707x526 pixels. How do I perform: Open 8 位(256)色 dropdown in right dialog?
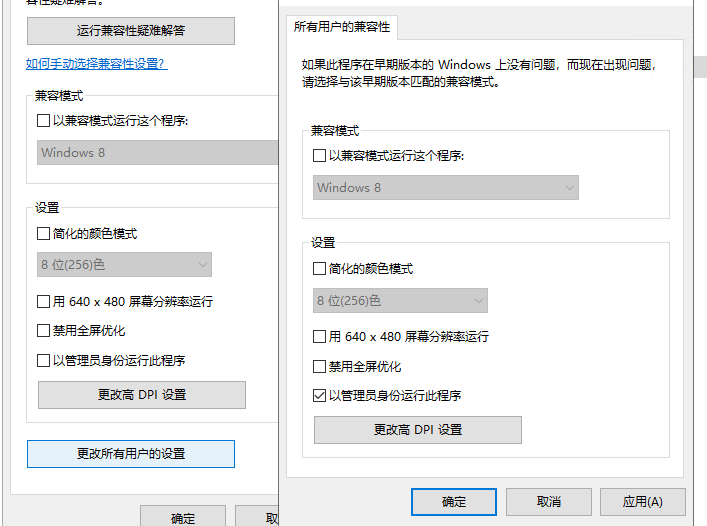[400, 301]
